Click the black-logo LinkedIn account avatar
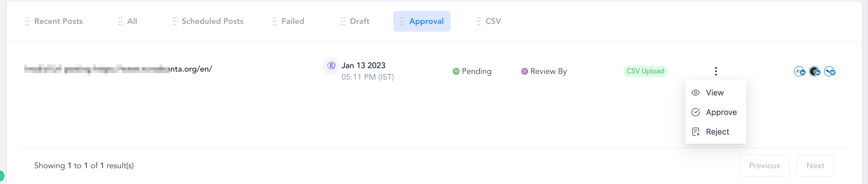Screen dimensions: 868x184 pos(814,72)
